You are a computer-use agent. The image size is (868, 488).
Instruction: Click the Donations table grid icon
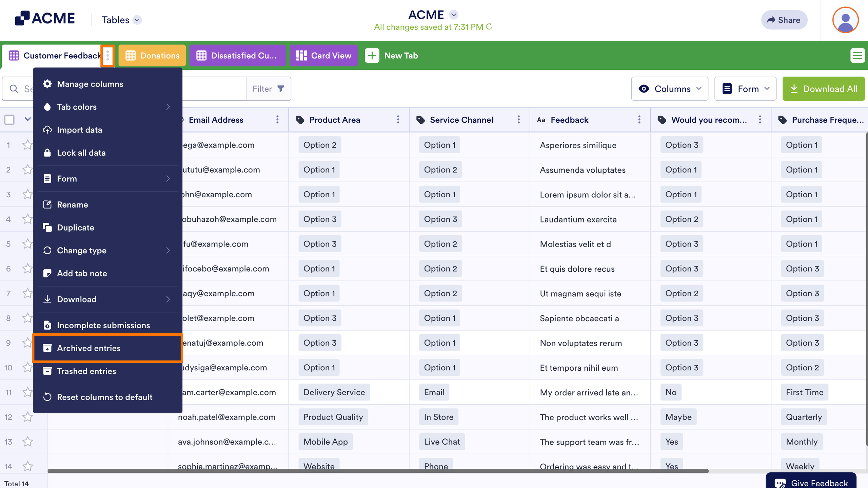(131, 56)
